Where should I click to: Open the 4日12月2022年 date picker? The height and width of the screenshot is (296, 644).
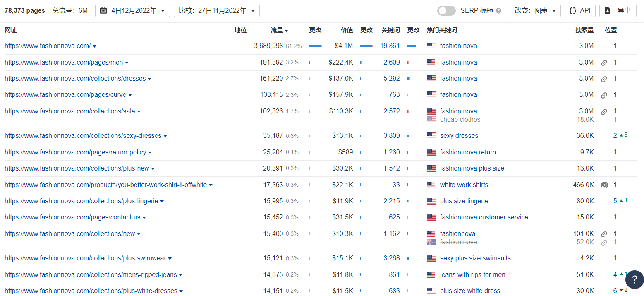coord(132,11)
